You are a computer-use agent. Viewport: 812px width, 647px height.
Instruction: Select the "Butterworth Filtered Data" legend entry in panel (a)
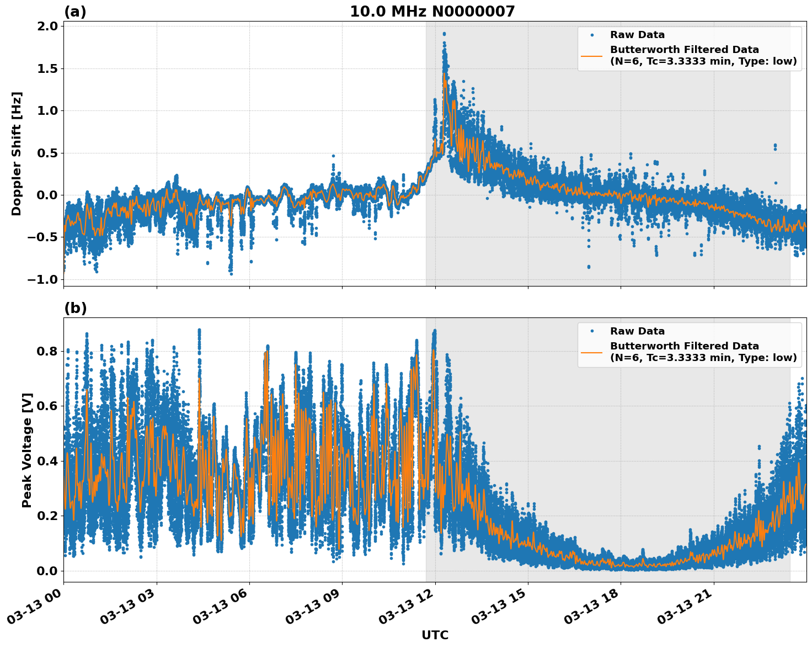tap(682, 50)
